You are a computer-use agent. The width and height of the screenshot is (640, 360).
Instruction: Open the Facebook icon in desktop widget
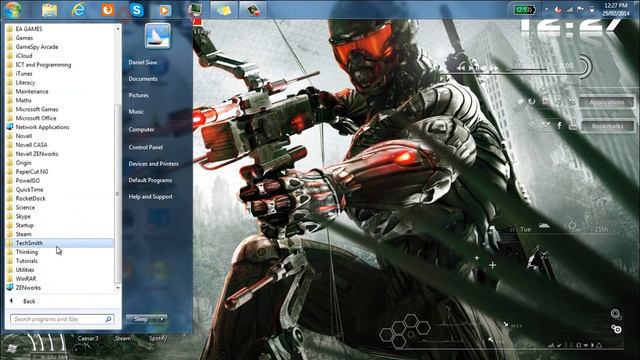(559, 126)
